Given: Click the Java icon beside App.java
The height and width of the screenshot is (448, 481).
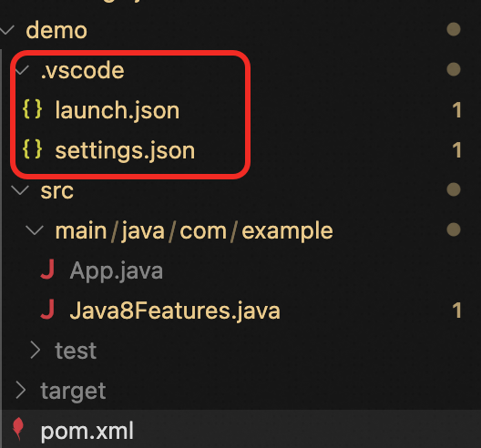Looking at the screenshot, I should (x=47, y=270).
